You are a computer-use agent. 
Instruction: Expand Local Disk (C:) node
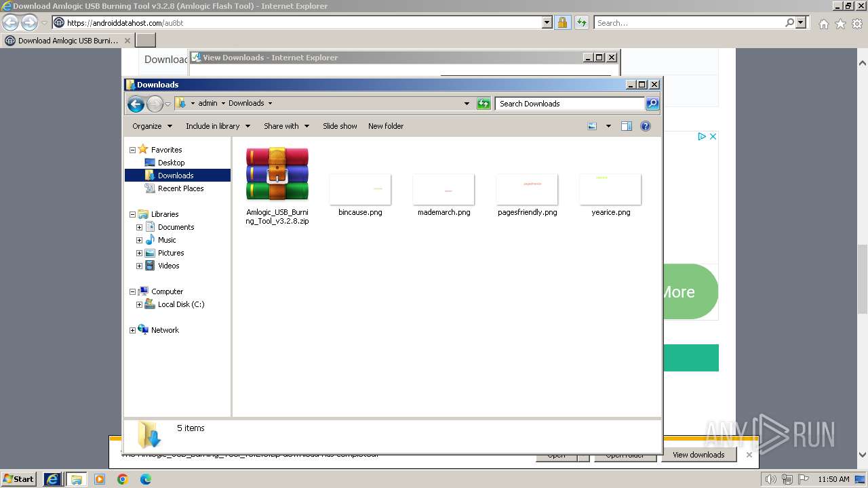[139, 304]
